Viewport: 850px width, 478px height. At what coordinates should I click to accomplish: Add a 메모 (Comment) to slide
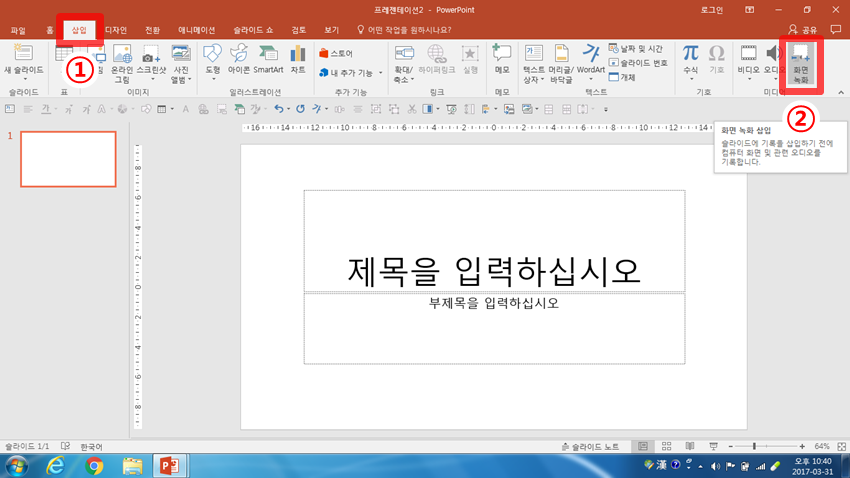[502, 58]
